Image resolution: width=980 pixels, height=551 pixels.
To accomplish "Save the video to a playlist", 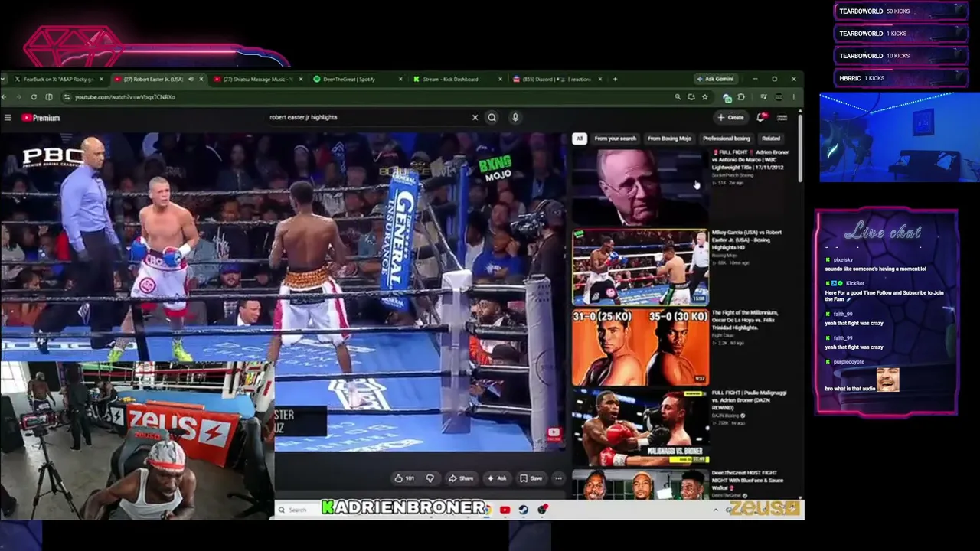I will click(x=531, y=478).
